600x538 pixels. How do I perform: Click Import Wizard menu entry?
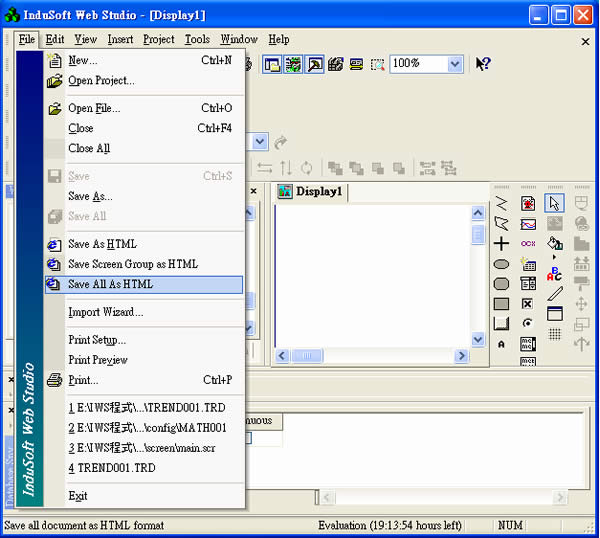(x=105, y=312)
